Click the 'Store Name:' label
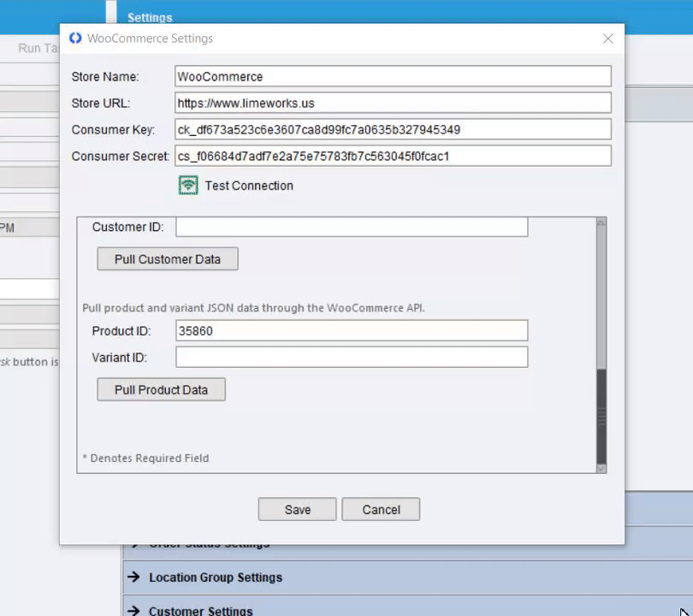The width and height of the screenshot is (693, 616). [105, 77]
